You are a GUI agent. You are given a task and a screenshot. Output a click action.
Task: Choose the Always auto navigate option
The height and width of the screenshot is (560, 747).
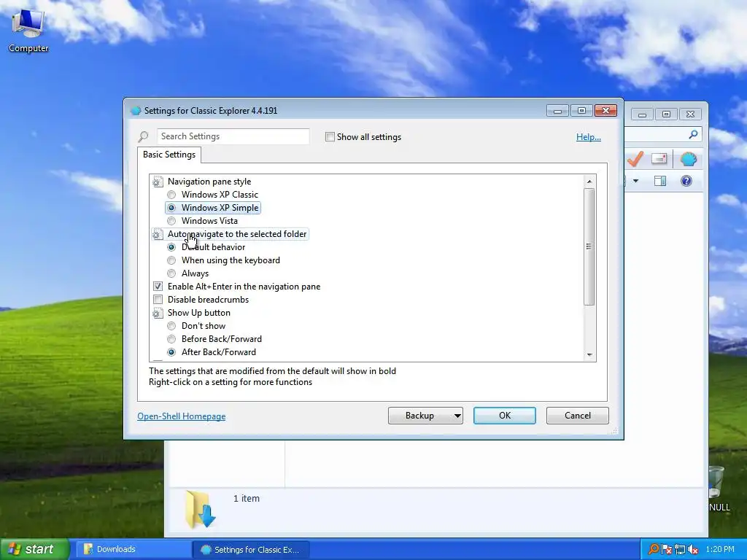pos(171,273)
